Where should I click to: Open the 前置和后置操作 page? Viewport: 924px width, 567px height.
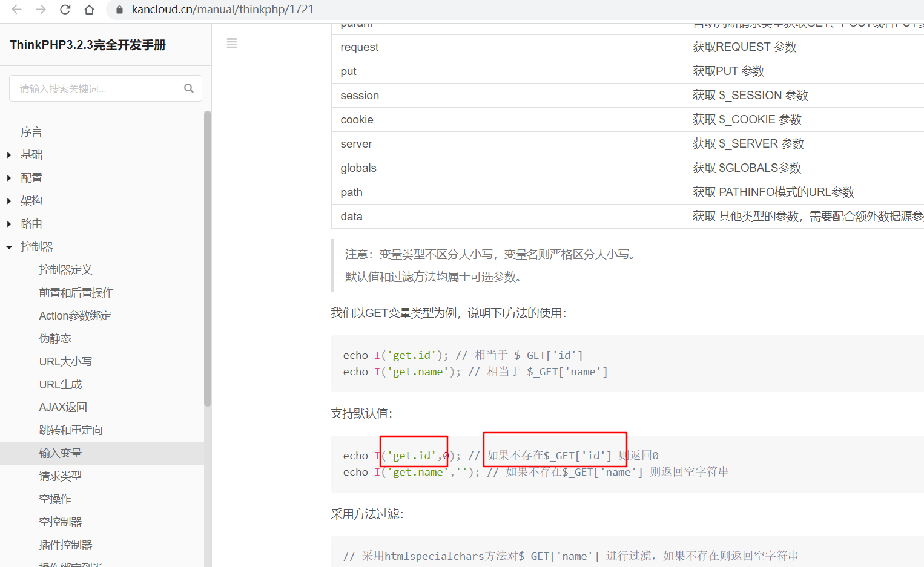[x=76, y=293]
